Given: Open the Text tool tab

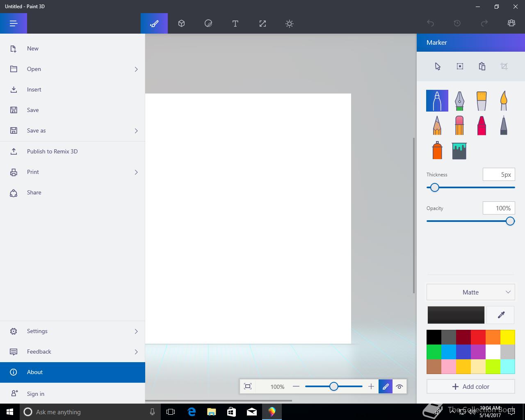Looking at the screenshot, I should point(235,23).
